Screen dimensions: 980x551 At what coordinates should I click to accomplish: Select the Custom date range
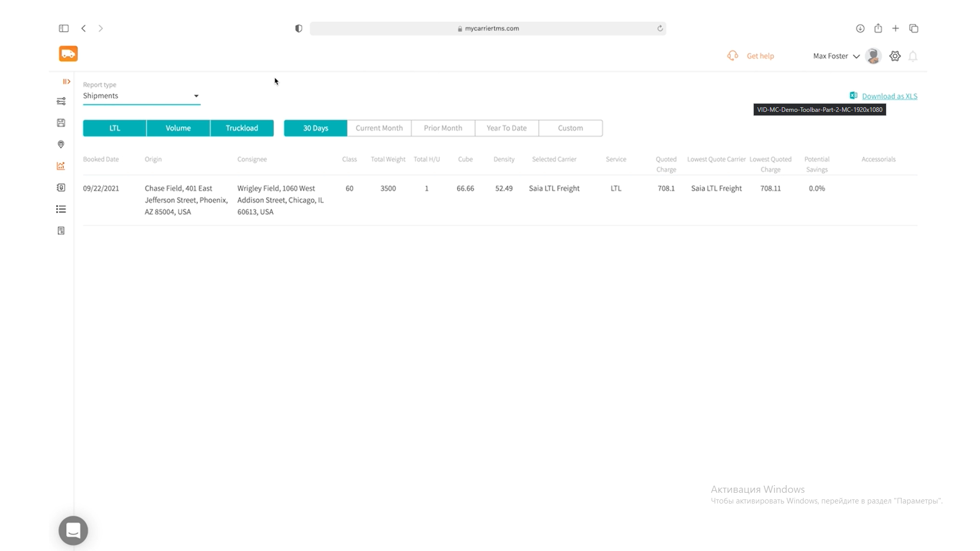[x=570, y=128]
